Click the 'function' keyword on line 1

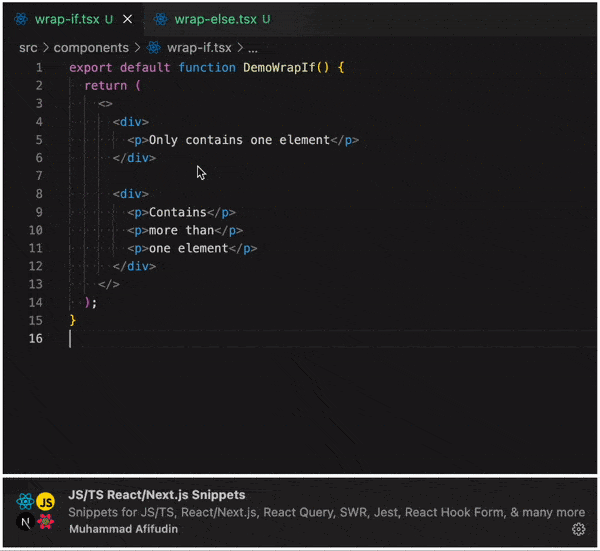(x=207, y=68)
